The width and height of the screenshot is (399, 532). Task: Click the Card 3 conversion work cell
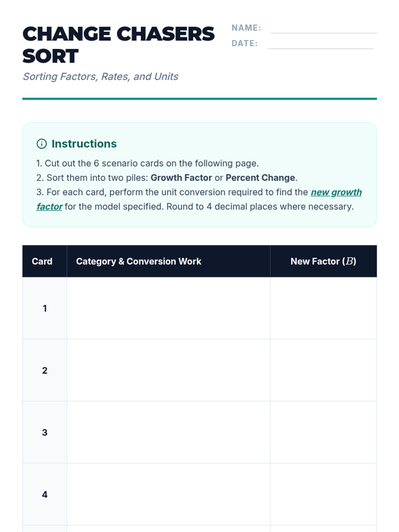coord(168,432)
